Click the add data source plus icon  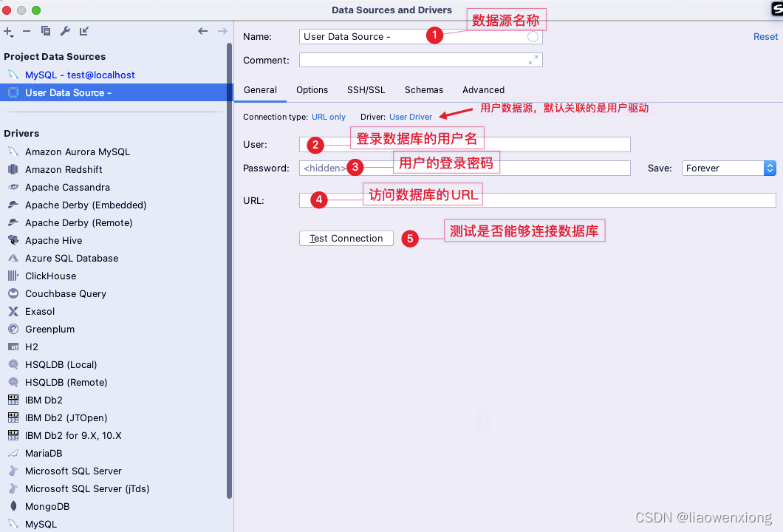[8, 32]
